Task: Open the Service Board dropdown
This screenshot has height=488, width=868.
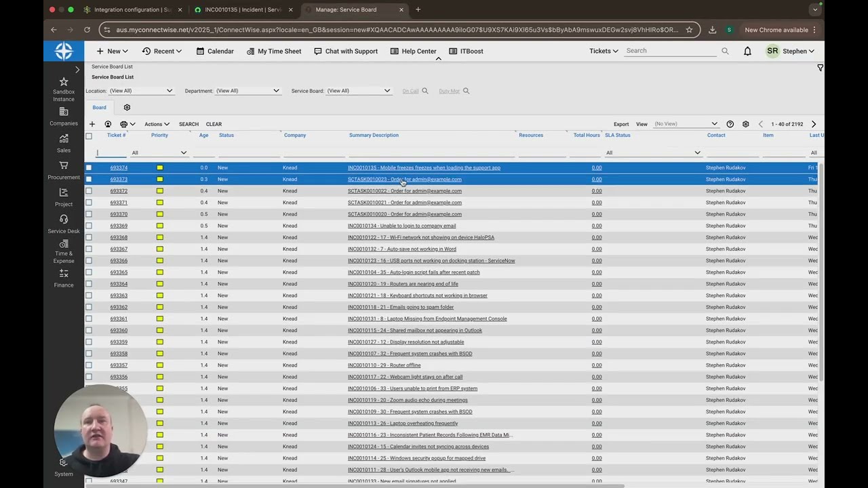Action: point(359,91)
